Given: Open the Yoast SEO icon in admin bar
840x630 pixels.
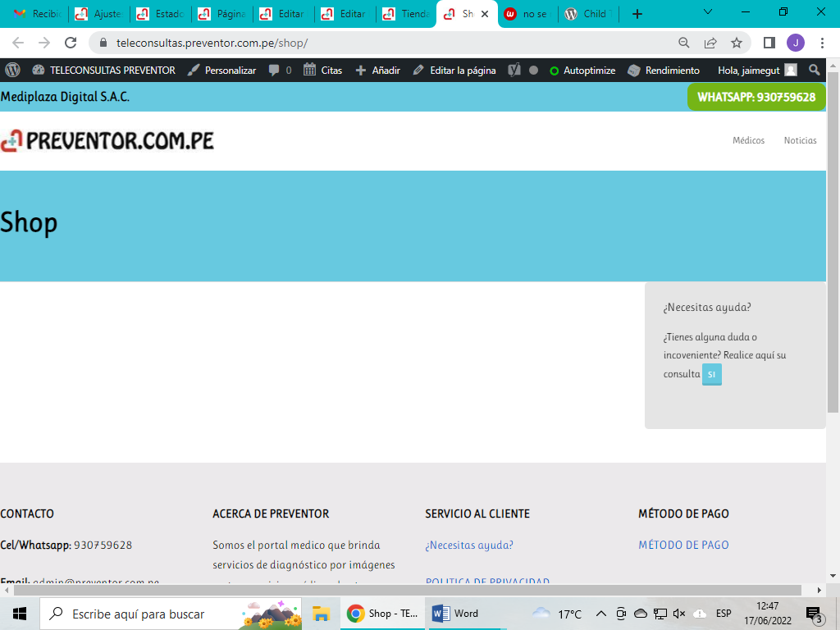Looking at the screenshot, I should coord(514,71).
